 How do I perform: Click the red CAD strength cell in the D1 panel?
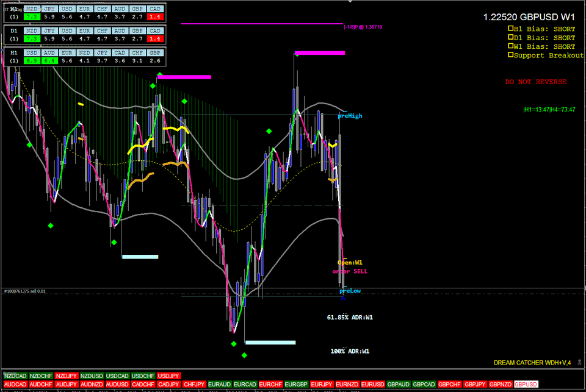(155, 38)
